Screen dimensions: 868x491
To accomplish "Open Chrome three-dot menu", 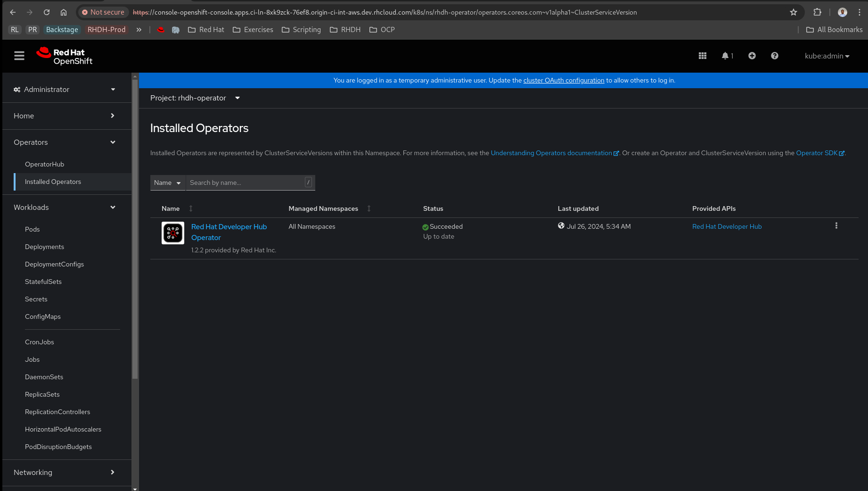I will click(860, 12).
